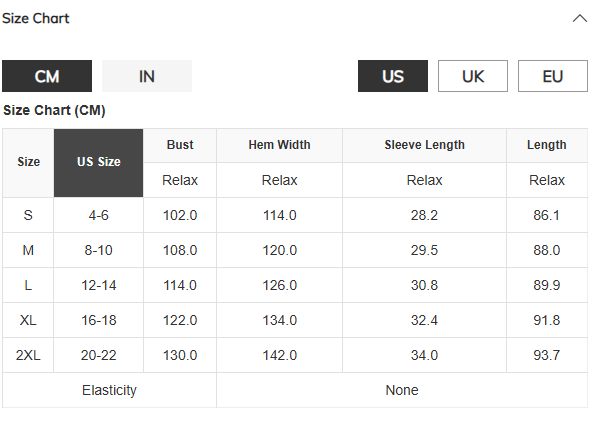
Task: Switch units to IN
Action: [147, 76]
